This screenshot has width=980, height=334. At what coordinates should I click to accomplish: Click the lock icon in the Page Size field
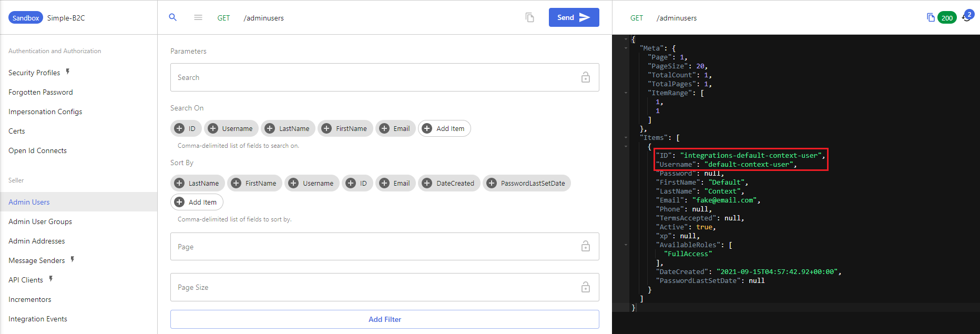[x=585, y=287]
